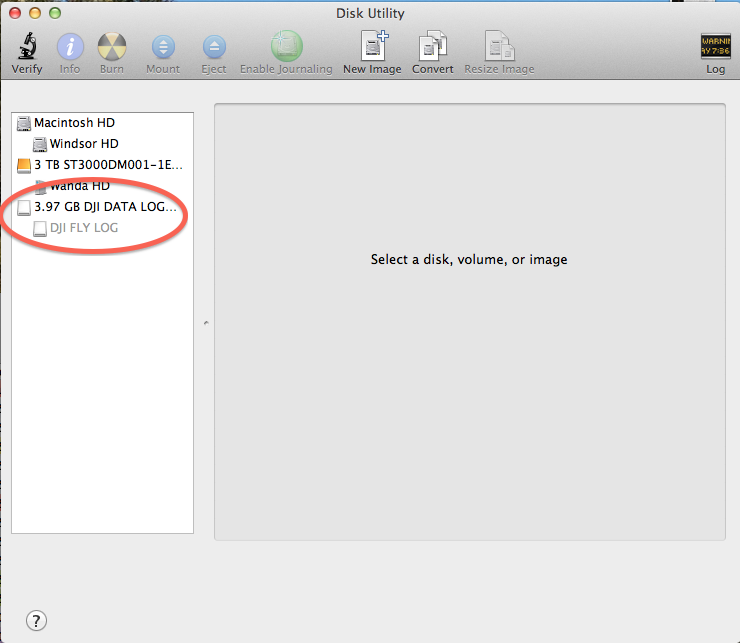Click the Burn toolbar icon
The image size is (740, 643).
click(112, 47)
